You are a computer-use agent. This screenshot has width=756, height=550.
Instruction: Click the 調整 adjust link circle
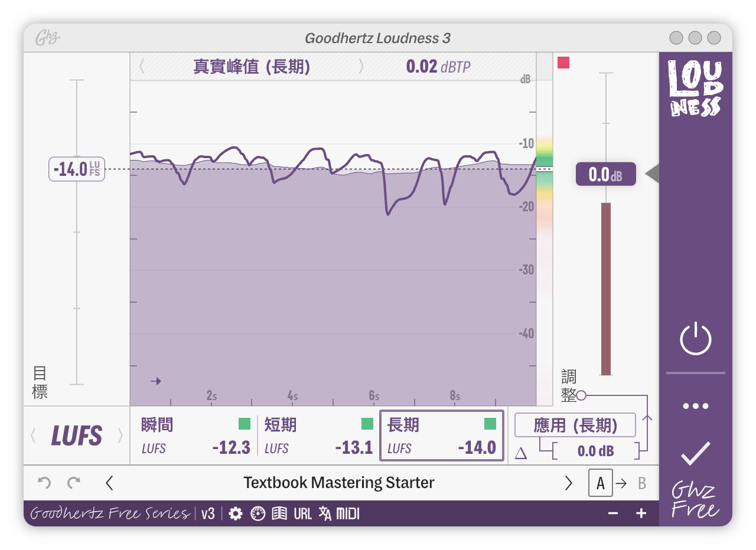(x=581, y=395)
